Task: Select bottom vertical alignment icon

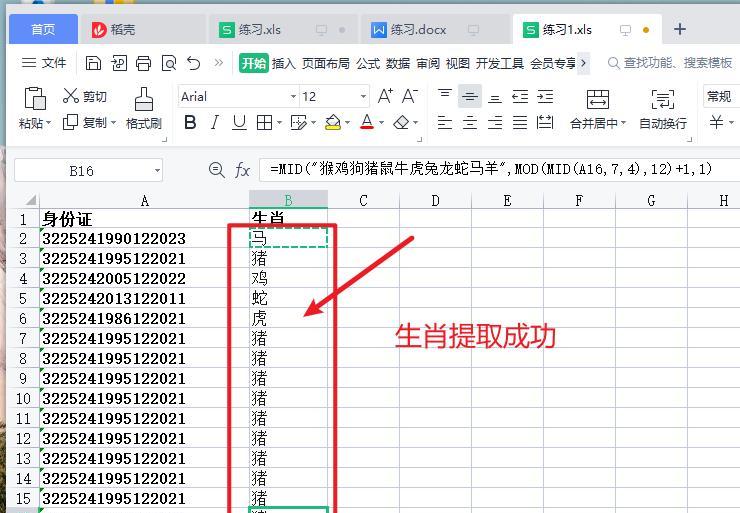Action: pyautogui.click(x=495, y=97)
